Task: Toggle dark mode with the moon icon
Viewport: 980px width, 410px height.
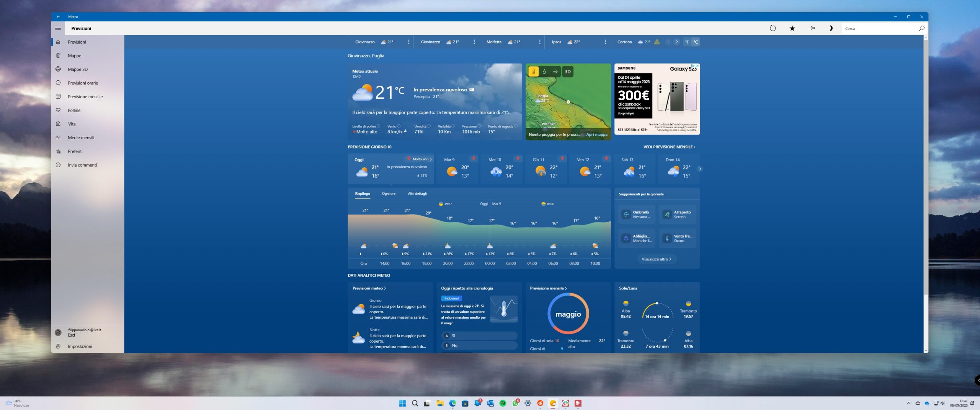Action: tap(831, 28)
